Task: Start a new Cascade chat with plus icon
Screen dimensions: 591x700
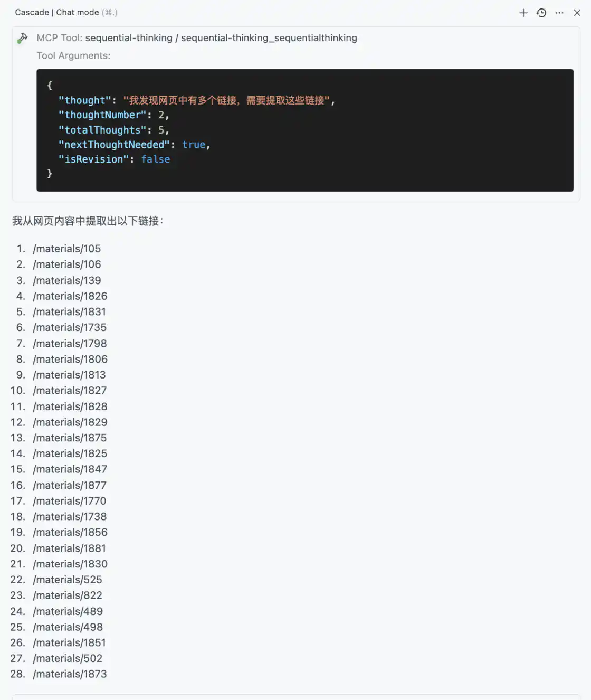Action: click(x=523, y=13)
